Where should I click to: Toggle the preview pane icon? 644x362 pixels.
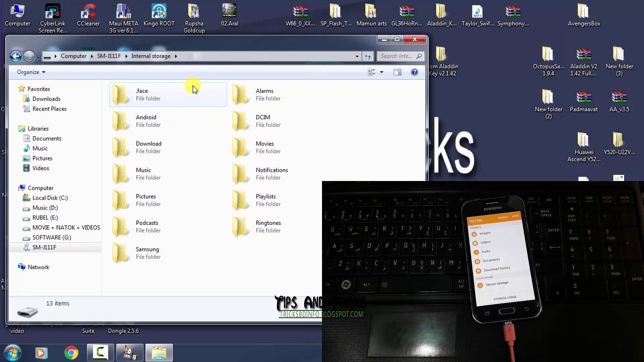(x=397, y=72)
